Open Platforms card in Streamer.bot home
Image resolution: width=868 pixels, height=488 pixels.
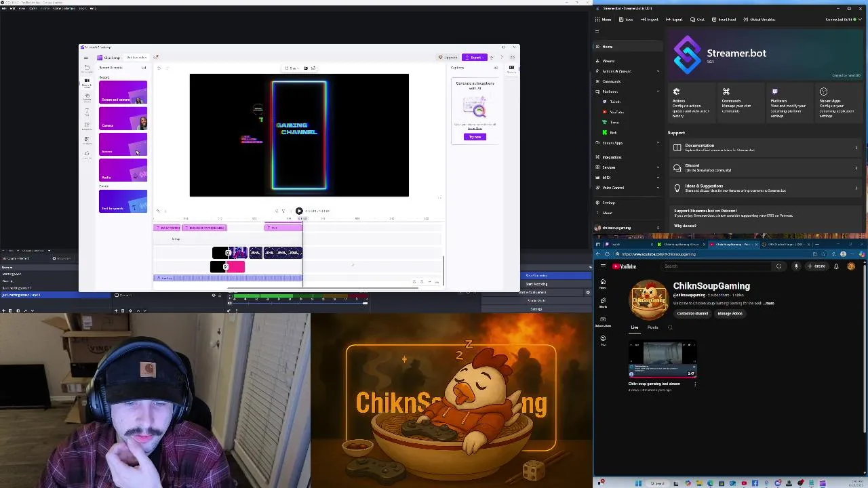click(789, 104)
